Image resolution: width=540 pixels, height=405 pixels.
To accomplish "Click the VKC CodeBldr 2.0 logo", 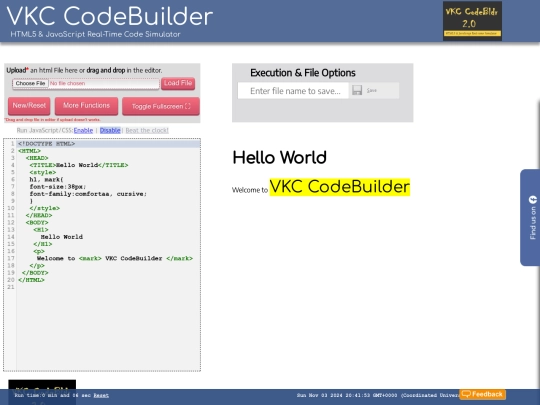I will (472, 21).
